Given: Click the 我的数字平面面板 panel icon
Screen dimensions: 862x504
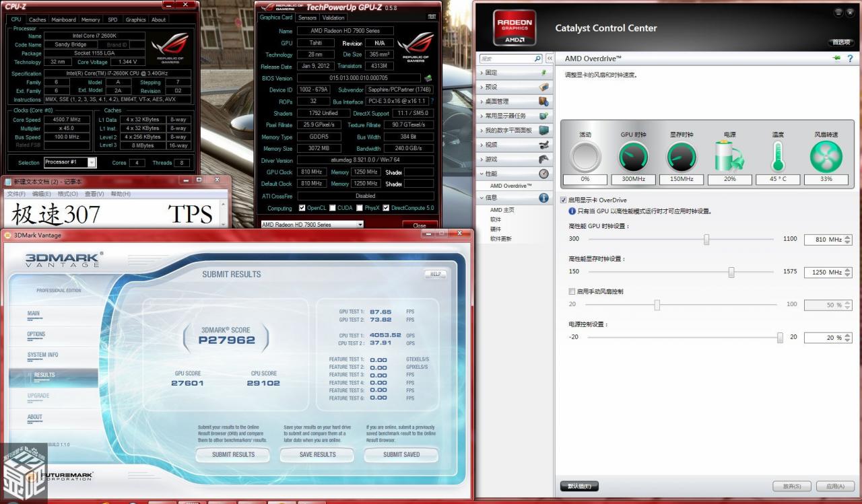Looking at the screenshot, I should point(544,130).
